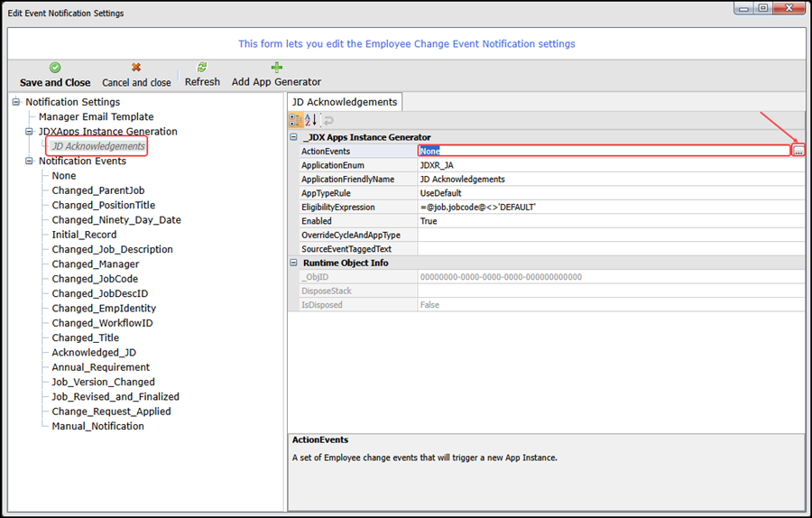Collapse the JDXApps Instance Generation node
This screenshot has height=518, width=812.
click(30, 132)
